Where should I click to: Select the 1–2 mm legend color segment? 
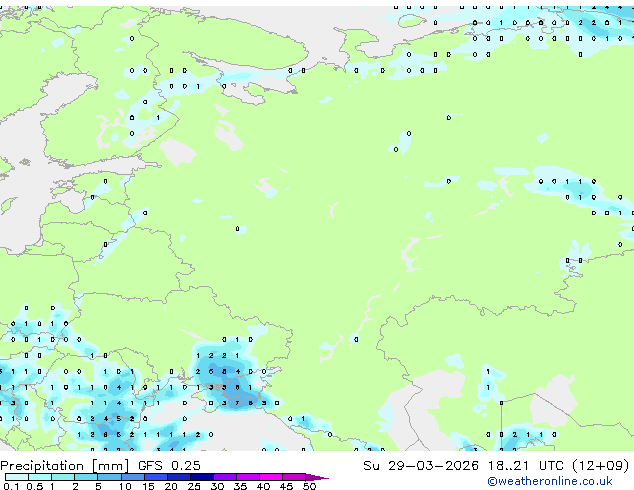(63, 477)
